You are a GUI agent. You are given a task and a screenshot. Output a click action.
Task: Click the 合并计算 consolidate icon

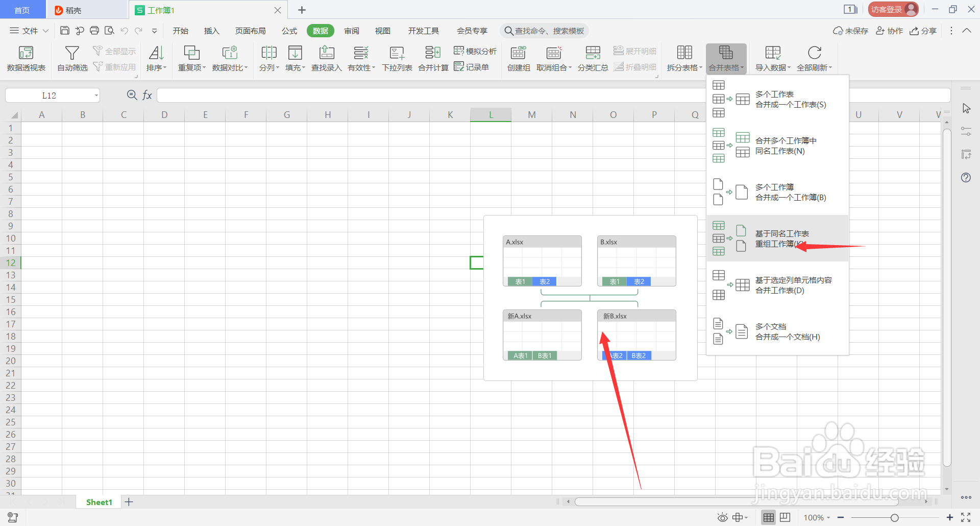coord(433,53)
